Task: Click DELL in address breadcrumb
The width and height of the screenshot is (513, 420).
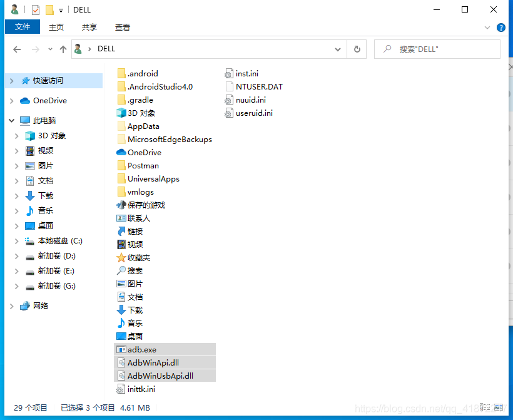Action: pyautogui.click(x=106, y=49)
